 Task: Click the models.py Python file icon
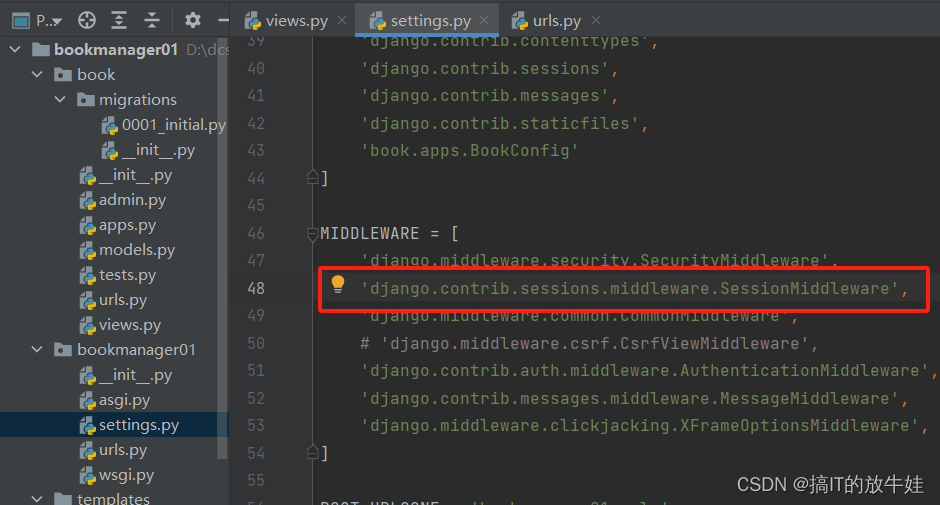coord(88,251)
